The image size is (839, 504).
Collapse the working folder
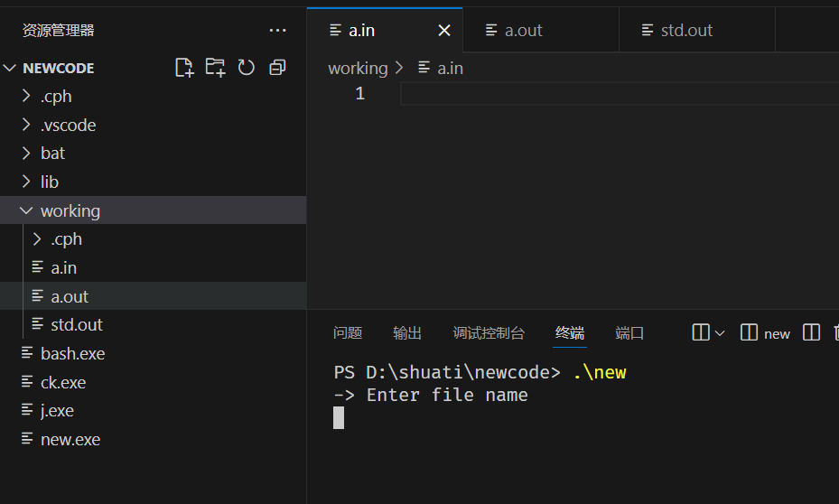pyautogui.click(x=70, y=210)
